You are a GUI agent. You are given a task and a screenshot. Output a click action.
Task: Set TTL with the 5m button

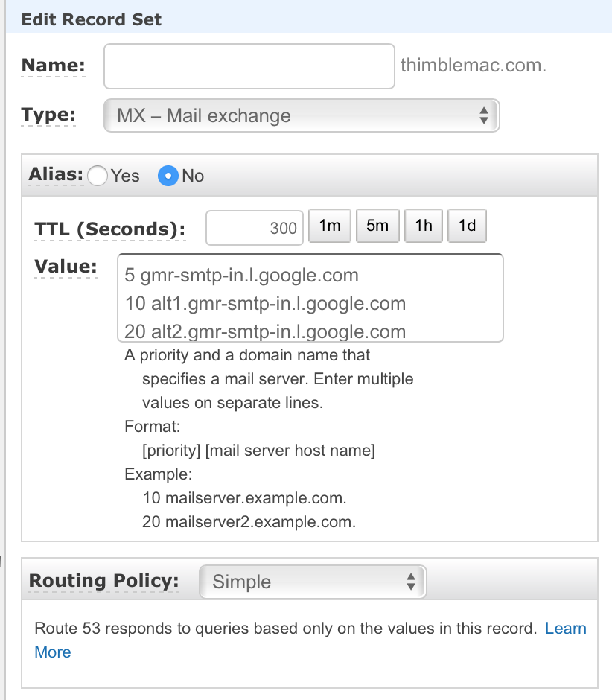coord(377,226)
